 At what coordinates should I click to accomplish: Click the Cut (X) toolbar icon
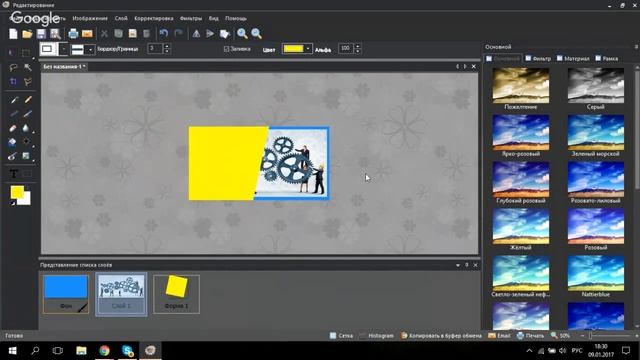(x=104, y=33)
